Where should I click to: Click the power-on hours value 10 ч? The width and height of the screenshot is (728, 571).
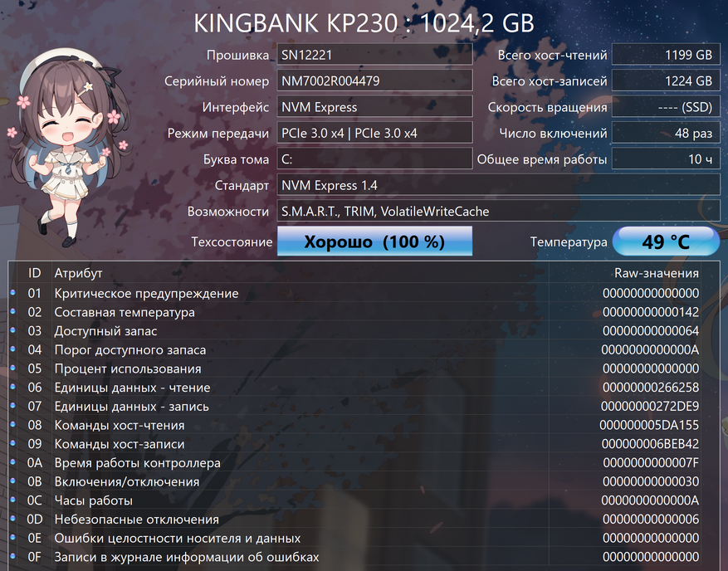(x=666, y=159)
